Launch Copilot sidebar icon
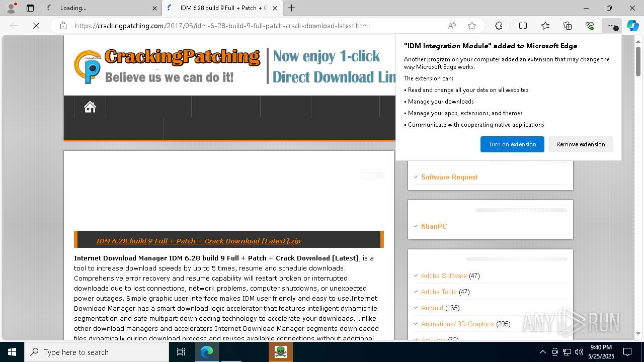Image resolution: width=644 pixels, height=362 pixels. click(632, 26)
